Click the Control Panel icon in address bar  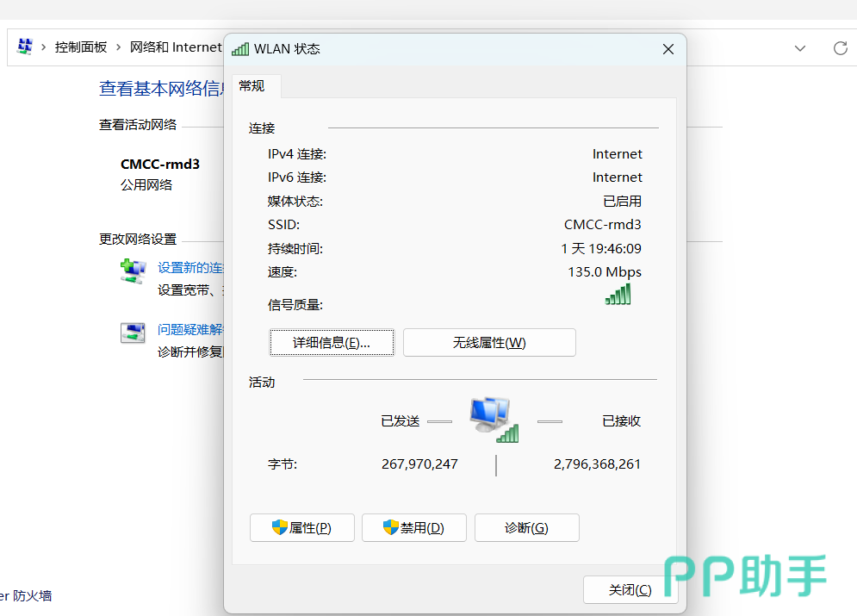coord(25,47)
